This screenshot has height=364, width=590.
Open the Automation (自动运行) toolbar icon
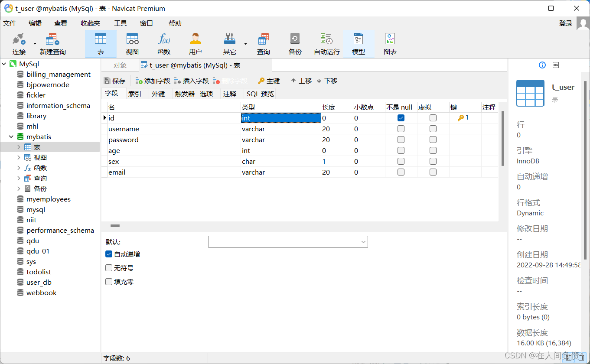click(327, 43)
